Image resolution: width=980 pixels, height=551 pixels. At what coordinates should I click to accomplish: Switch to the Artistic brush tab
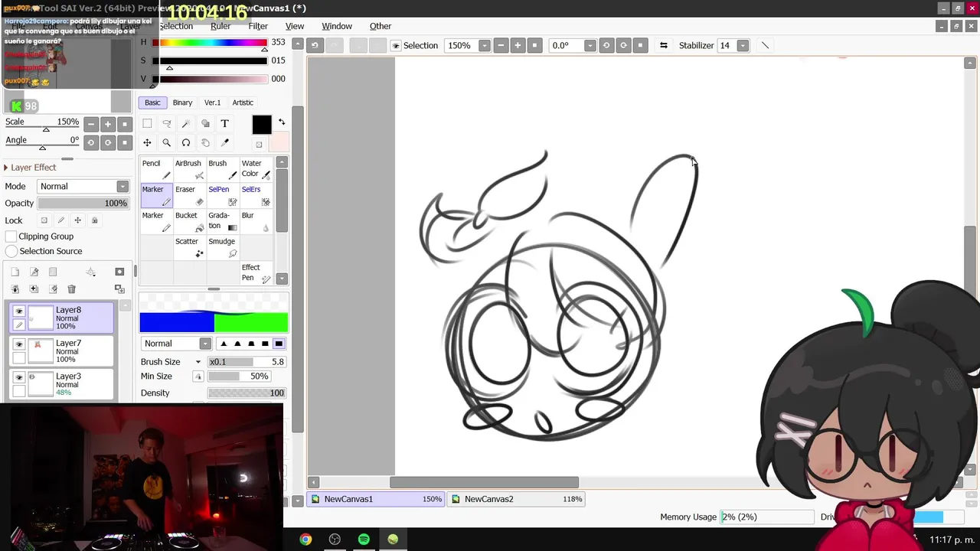coord(243,103)
